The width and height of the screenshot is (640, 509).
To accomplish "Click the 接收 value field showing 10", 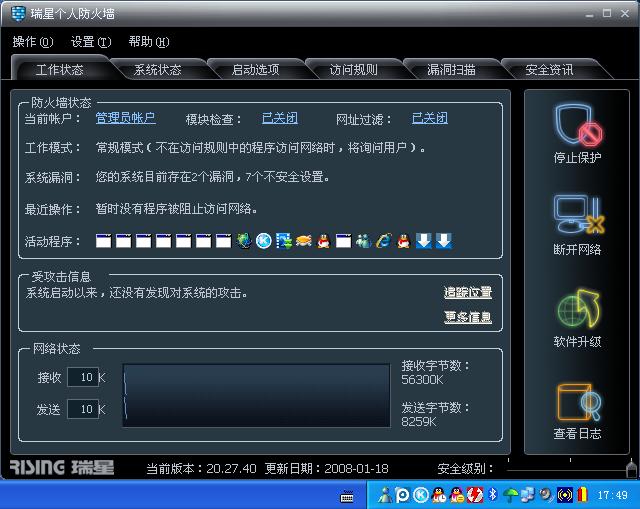I will 83,377.
